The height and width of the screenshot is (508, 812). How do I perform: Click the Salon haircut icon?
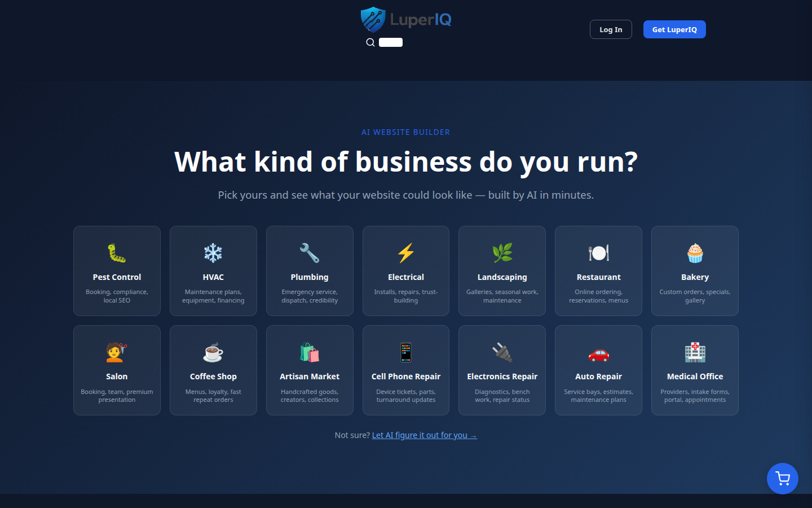tap(117, 352)
